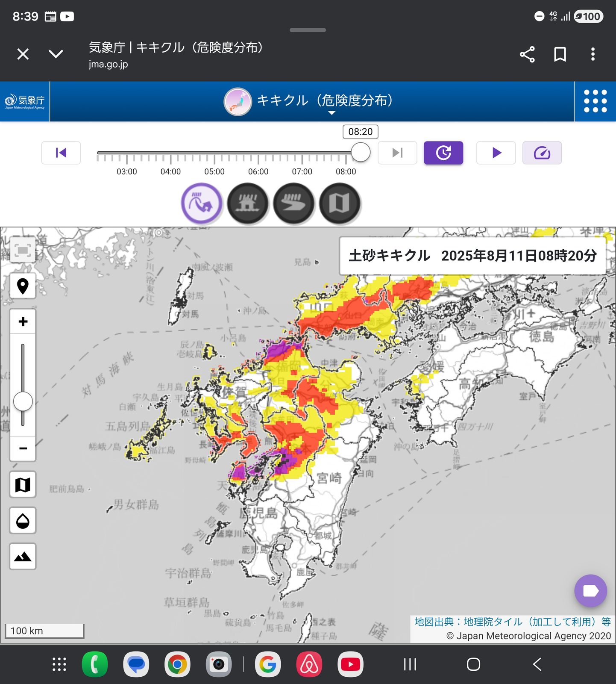
Task: Play the timeline animation
Action: coord(496,153)
